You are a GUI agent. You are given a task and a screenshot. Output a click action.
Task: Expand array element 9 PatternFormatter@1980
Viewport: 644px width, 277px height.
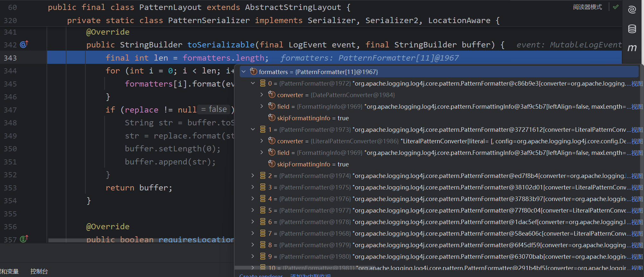(x=253, y=256)
